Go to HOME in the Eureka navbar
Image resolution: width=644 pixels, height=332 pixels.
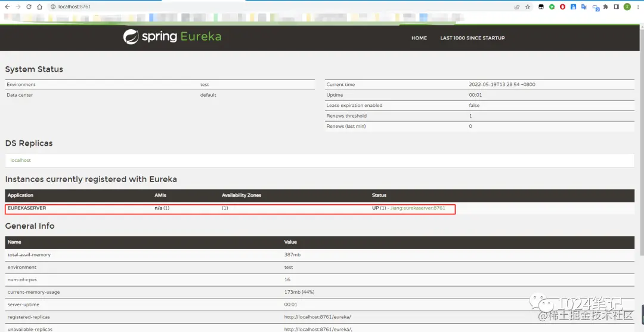[419, 38]
